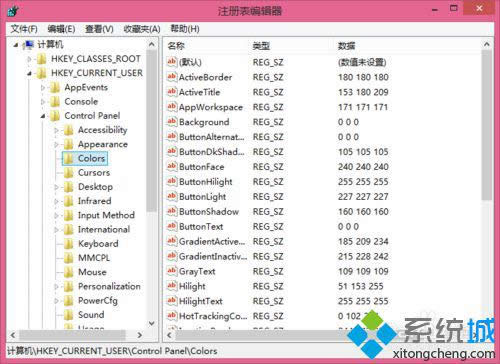Image resolution: width=500 pixels, height=364 pixels.
Task: Click tree pane scroll down arrow
Action: click(x=152, y=323)
